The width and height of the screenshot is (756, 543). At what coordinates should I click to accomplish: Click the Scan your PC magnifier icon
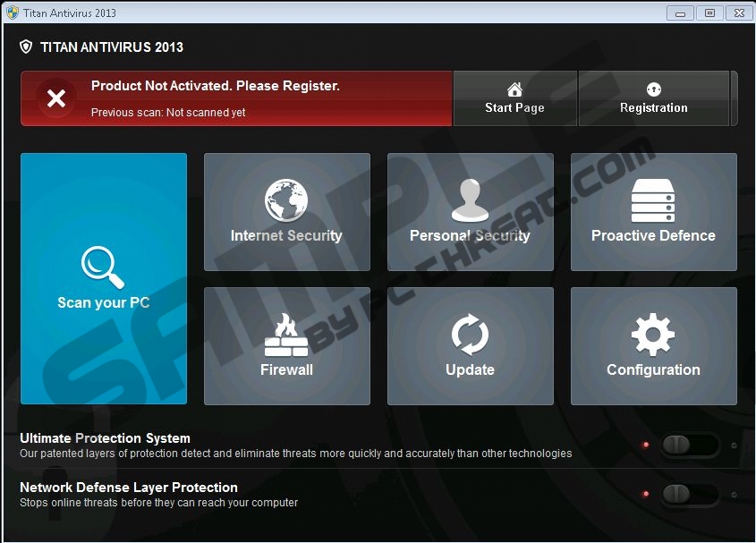coord(103,267)
